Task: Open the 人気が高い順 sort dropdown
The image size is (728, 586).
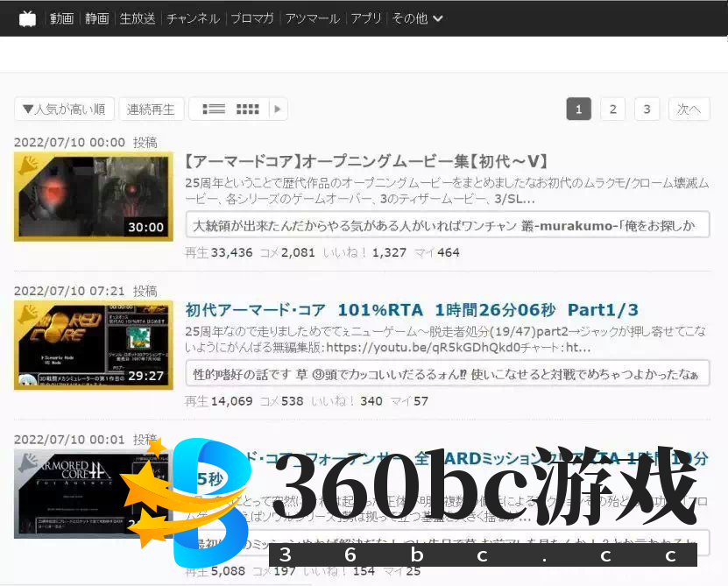Action: pos(64,109)
